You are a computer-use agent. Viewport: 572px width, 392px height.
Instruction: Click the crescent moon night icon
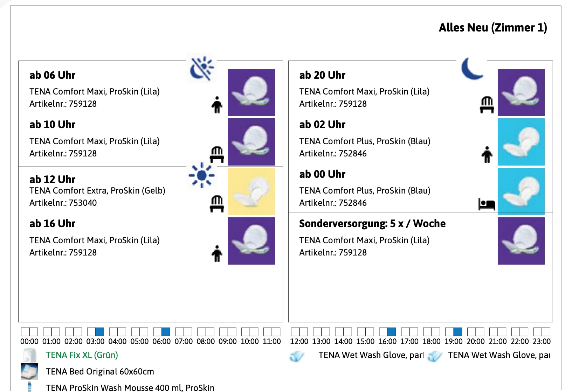point(472,68)
